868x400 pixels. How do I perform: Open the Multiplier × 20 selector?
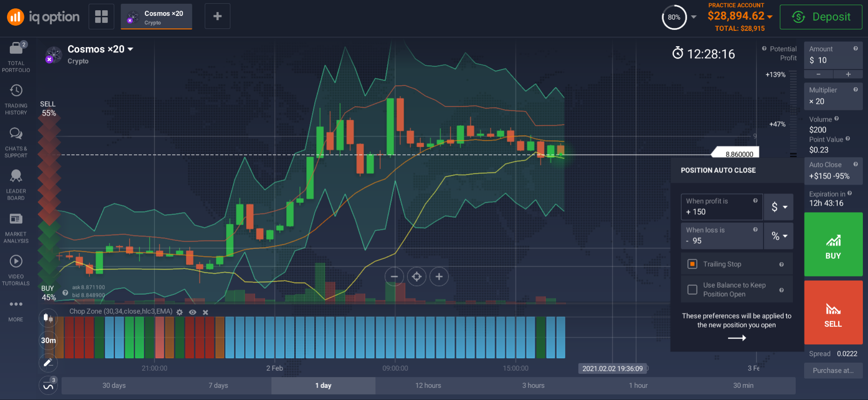tap(833, 96)
